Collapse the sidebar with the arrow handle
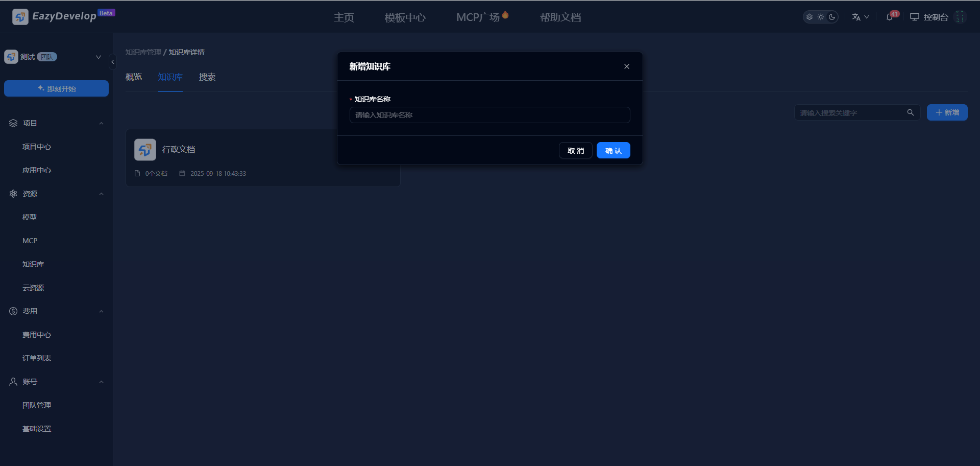 pyautogui.click(x=113, y=62)
